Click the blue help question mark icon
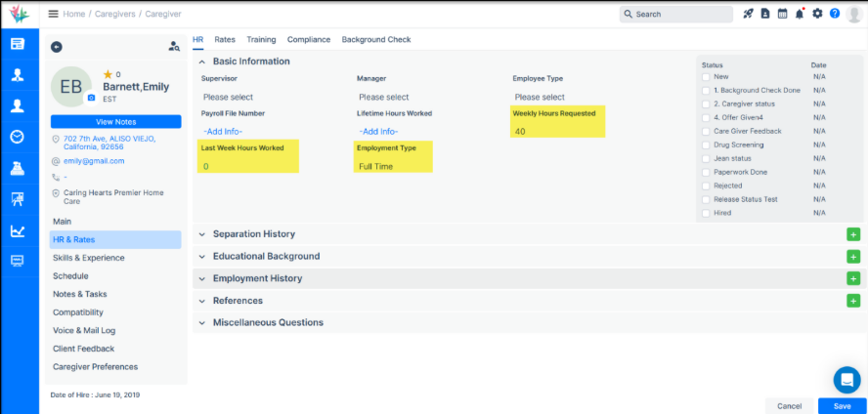Viewport: 868px width, 414px height. pyautogui.click(x=834, y=14)
